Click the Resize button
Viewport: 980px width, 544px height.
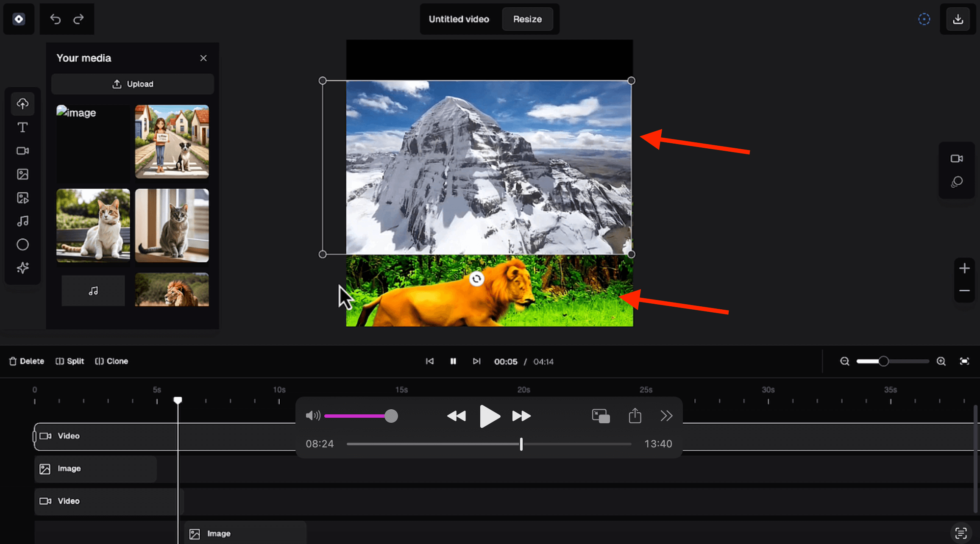[x=527, y=19]
